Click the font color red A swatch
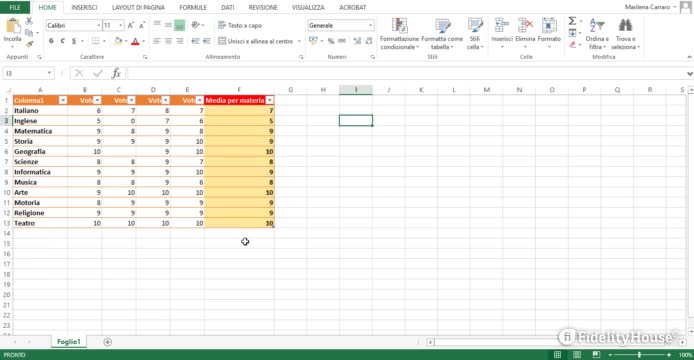This screenshot has height=360, width=694. point(135,42)
